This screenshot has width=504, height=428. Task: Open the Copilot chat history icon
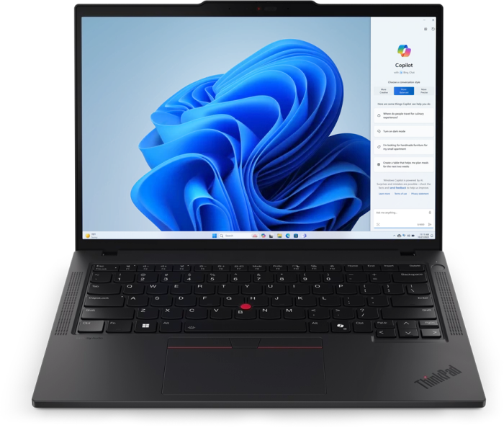[x=433, y=29]
